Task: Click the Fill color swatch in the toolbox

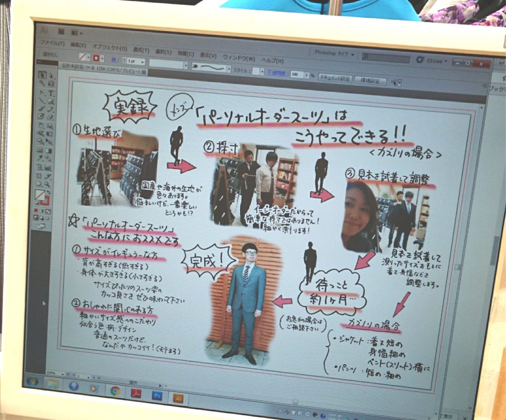Action: [x=40, y=195]
